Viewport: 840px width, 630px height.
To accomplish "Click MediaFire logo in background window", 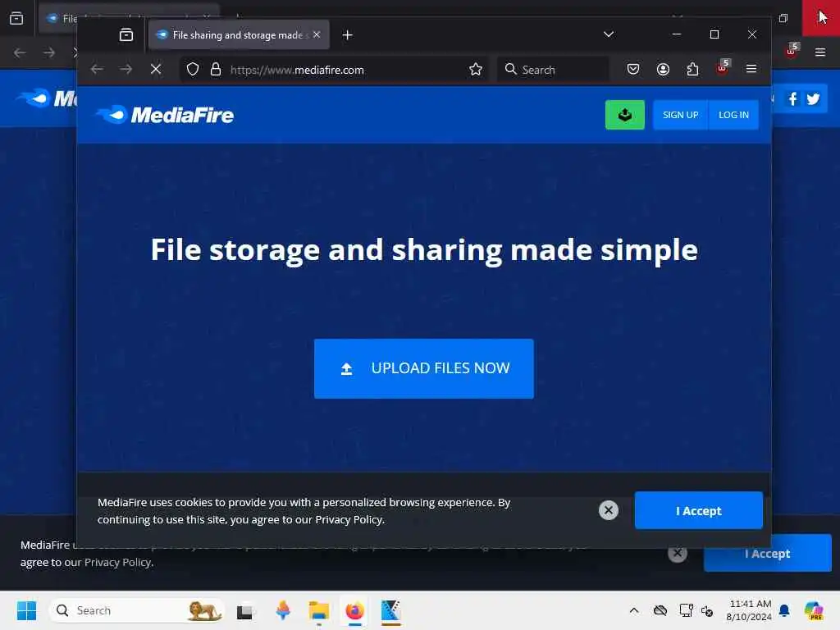I will tap(48, 98).
